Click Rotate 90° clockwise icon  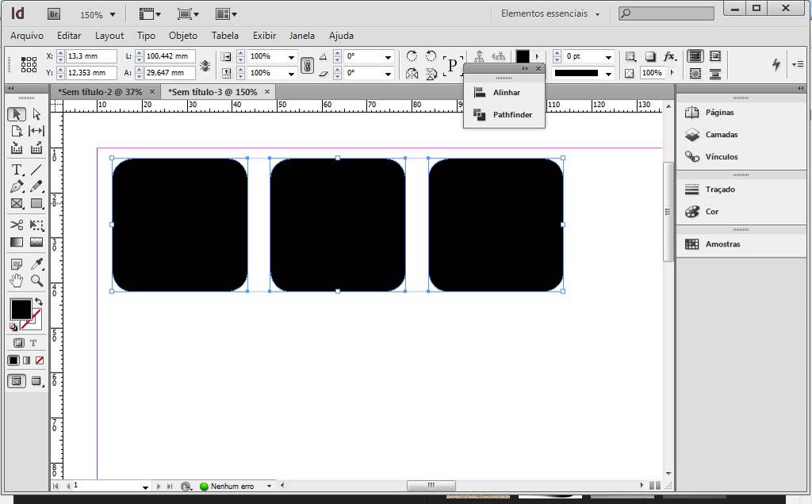tap(412, 56)
